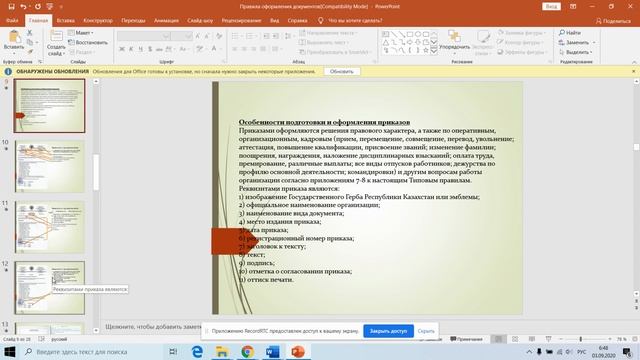Screen dimensions: 640x360
Task: Open the font size combo box
Action: (x=182, y=36)
